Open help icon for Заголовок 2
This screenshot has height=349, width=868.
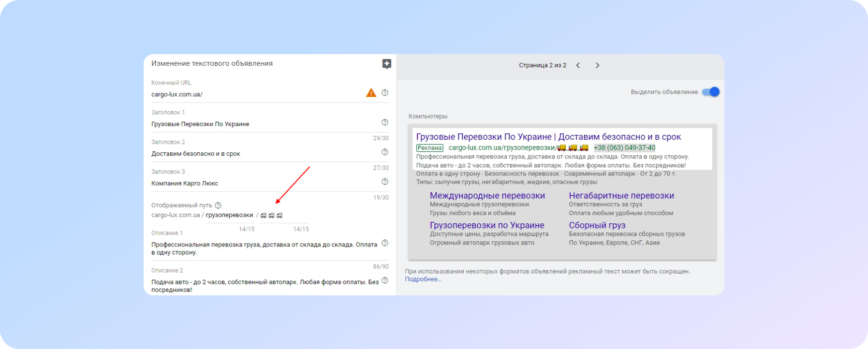[385, 152]
